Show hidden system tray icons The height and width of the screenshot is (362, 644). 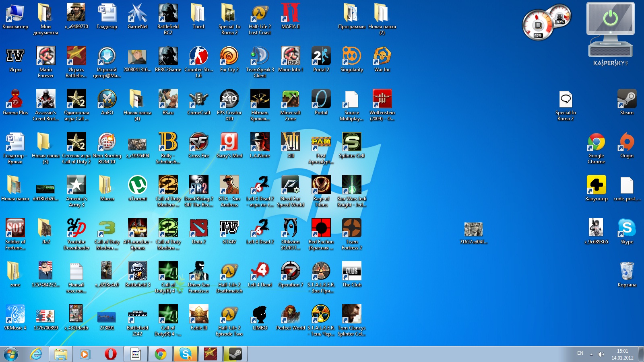[x=591, y=354]
